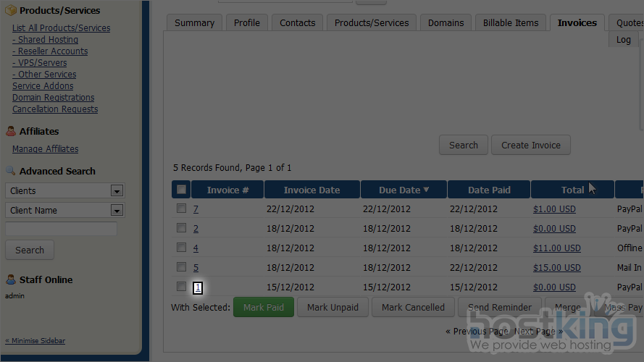Screen dimensions: 644x362
Task: Open the Cancellation Requests link
Action: (x=55, y=109)
